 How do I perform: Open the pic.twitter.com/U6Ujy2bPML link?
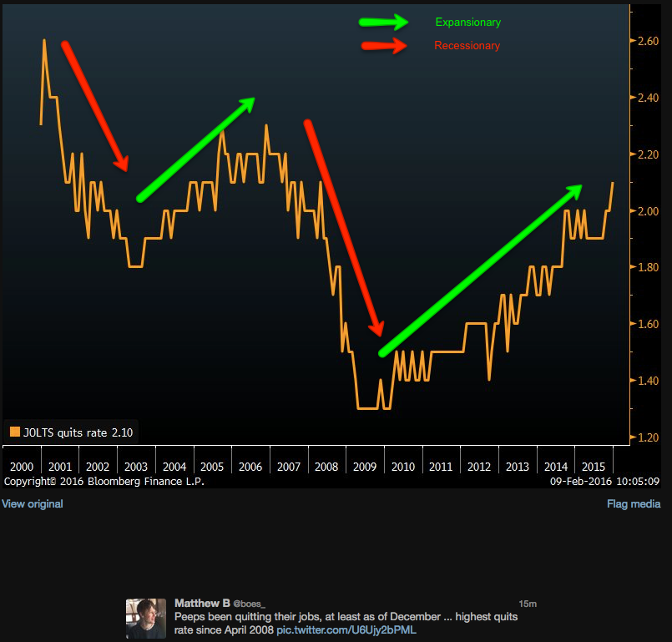[x=346, y=630]
